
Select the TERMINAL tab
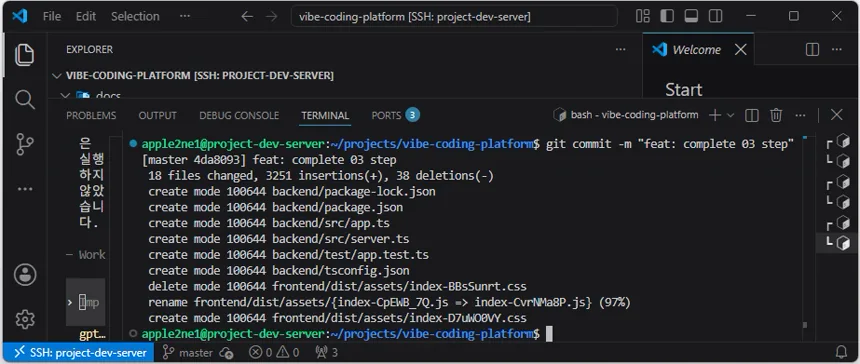[325, 116]
